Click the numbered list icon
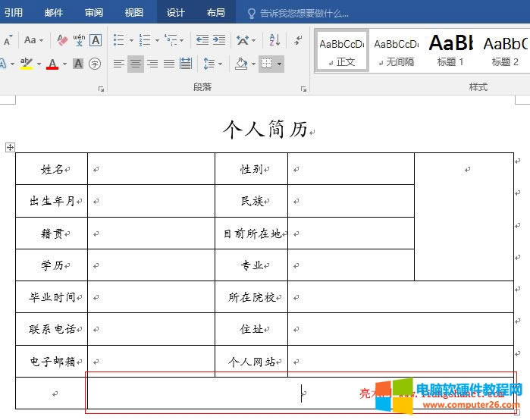Image resolution: width=530 pixels, height=420 pixels. pyautogui.click(x=146, y=40)
